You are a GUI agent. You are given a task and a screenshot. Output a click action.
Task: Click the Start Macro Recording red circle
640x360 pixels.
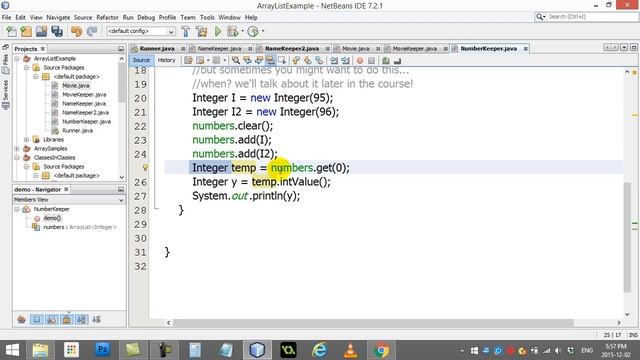click(x=360, y=60)
